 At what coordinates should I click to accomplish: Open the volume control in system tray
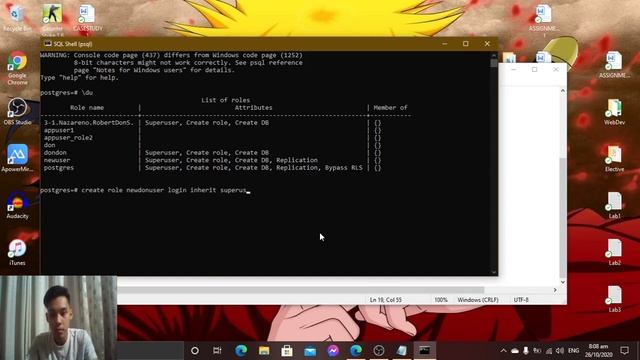(560, 351)
